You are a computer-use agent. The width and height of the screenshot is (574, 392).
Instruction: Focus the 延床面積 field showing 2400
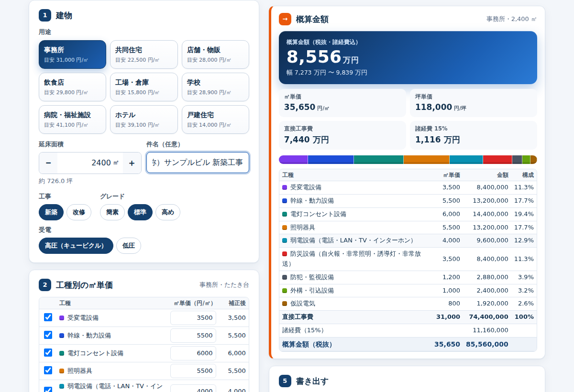(90, 163)
